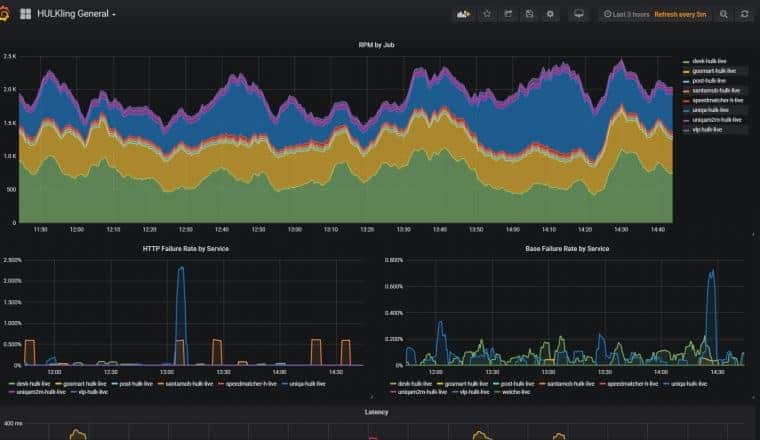This screenshot has height=440, width=760.
Task: Select weiche-live in Base Failure Rate legend
Action: click(x=516, y=392)
